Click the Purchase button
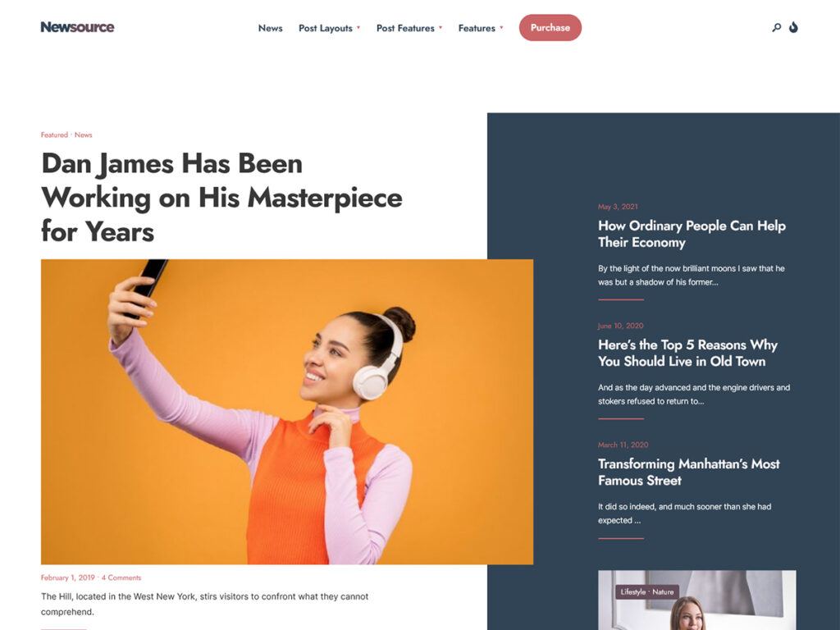The height and width of the screenshot is (630, 840). [x=550, y=27]
